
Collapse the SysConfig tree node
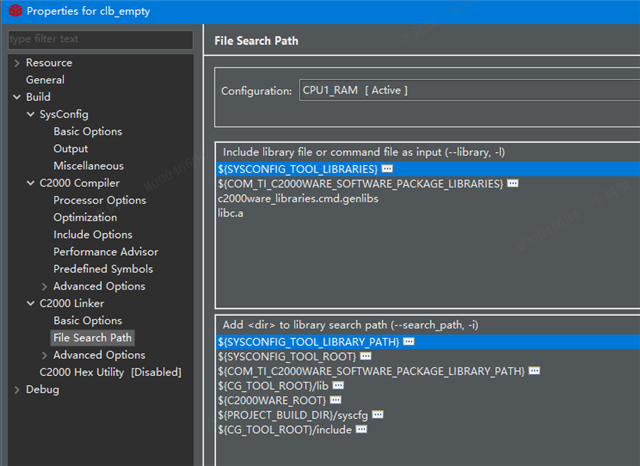click(31, 114)
